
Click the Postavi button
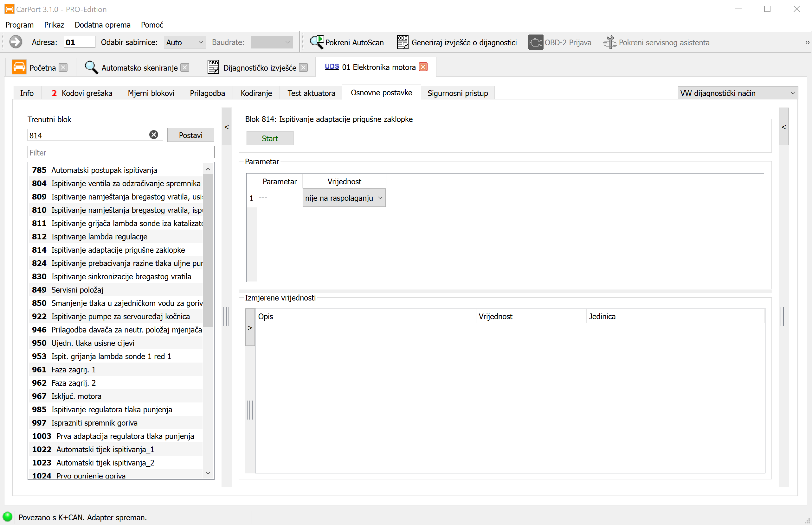click(x=190, y=135)
